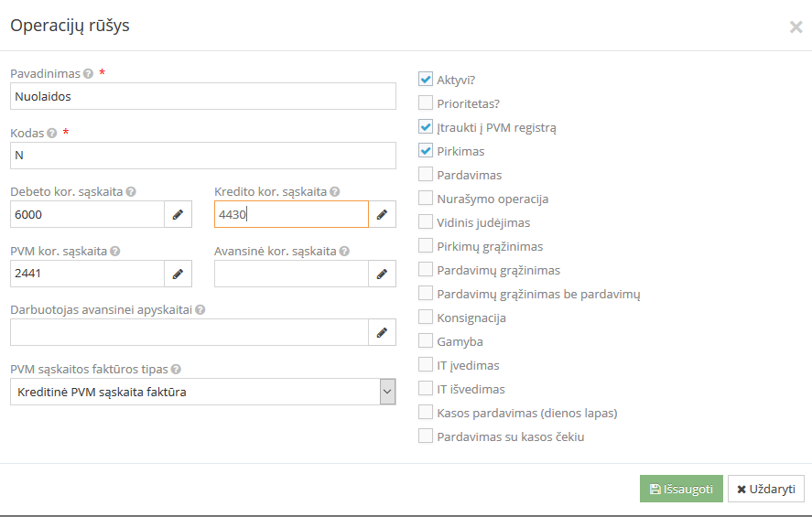
Task: Edit PVM kor. sąskaita via pencil icon
Action: [178, 274]
